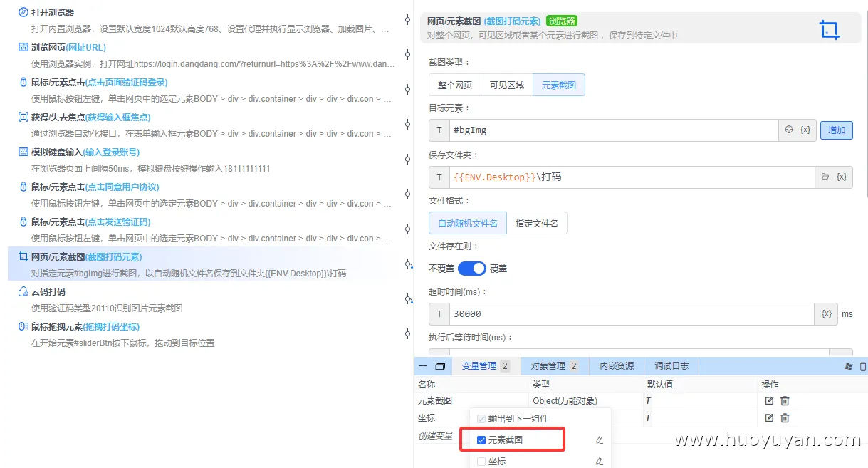The width and height of the screenshot is (868, 468).
Task: Click the #bgImg target element input
Action: coord(614,130)
